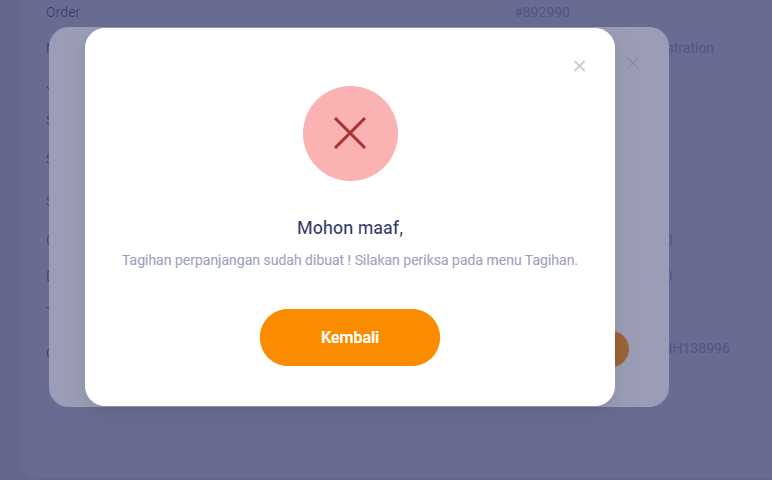Screen dimensions: 772x480
Task: Close the error dialog with the X
Action: tap(579, 66)
